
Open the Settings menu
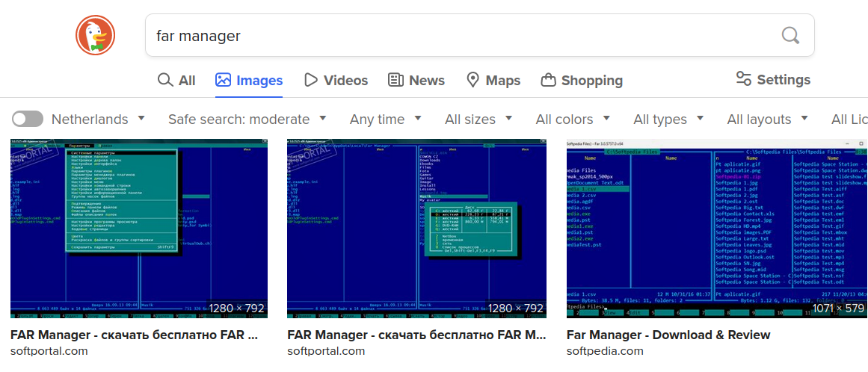(x=773, y=80)
